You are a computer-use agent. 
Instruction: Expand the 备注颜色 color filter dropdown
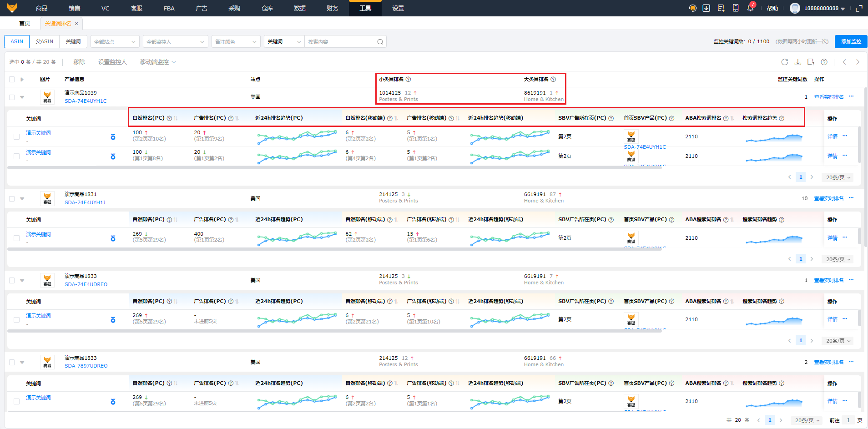[x=236, y=42]
